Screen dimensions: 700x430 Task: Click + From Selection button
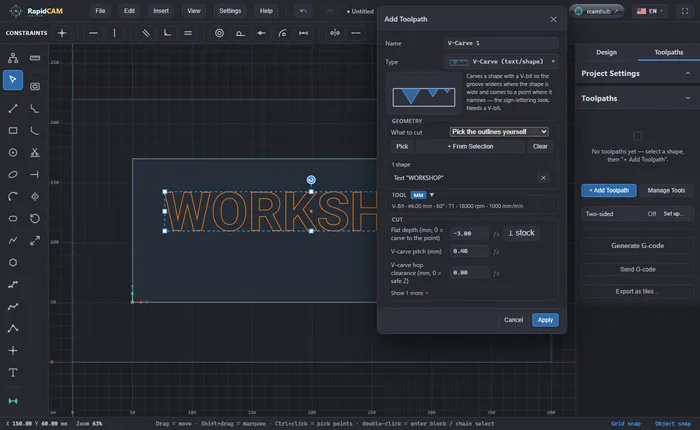click(470, 146)
